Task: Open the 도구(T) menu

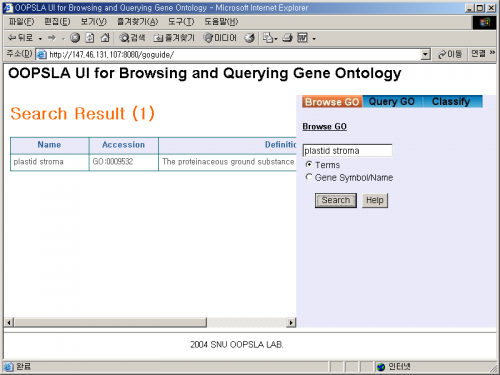Action: [181, 22]
